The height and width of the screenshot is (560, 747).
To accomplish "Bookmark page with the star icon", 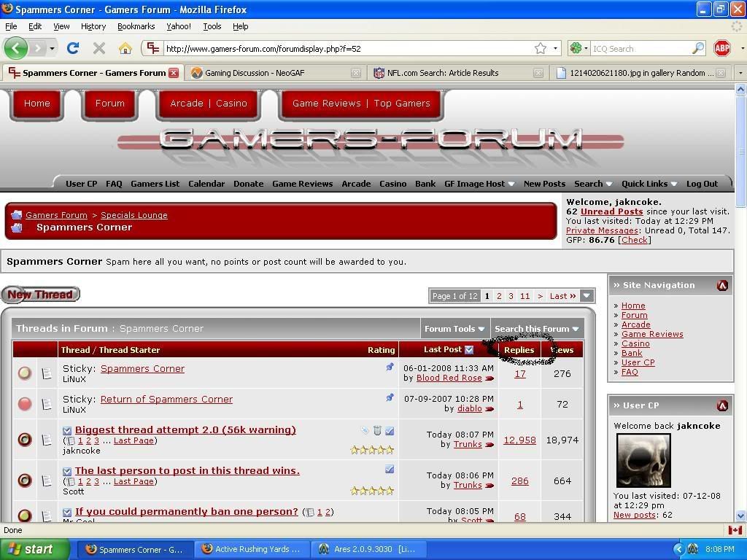I will [541, 48].
